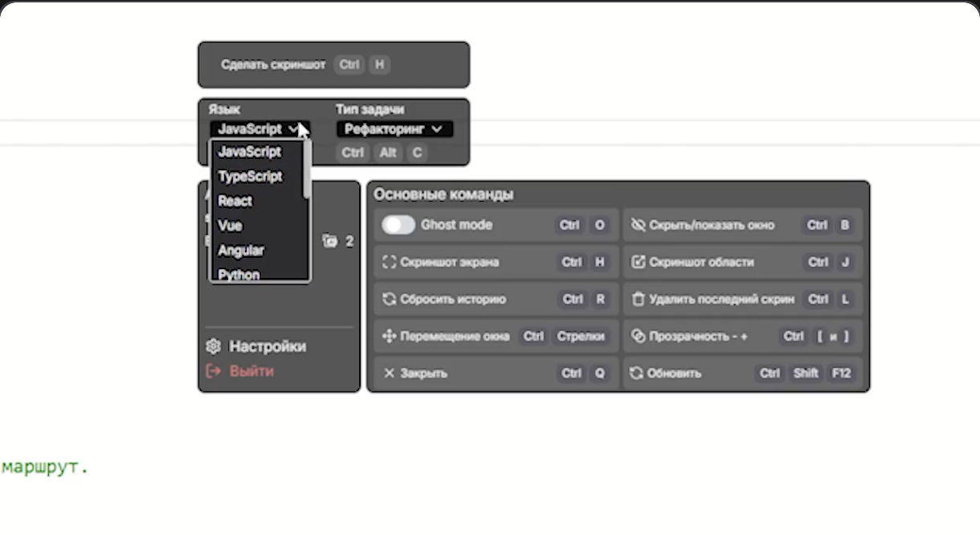
Task: Choose React from the language list
Action: click(x=235, y=201)
